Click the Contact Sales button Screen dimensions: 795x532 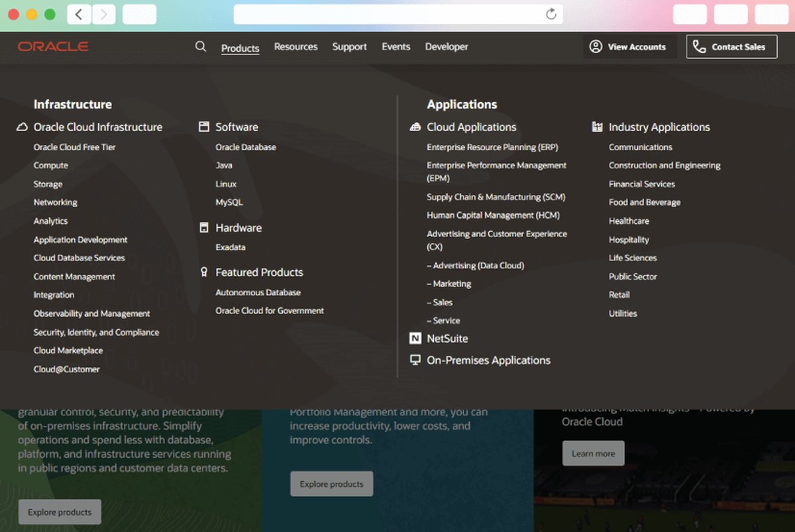coord(731,47)
